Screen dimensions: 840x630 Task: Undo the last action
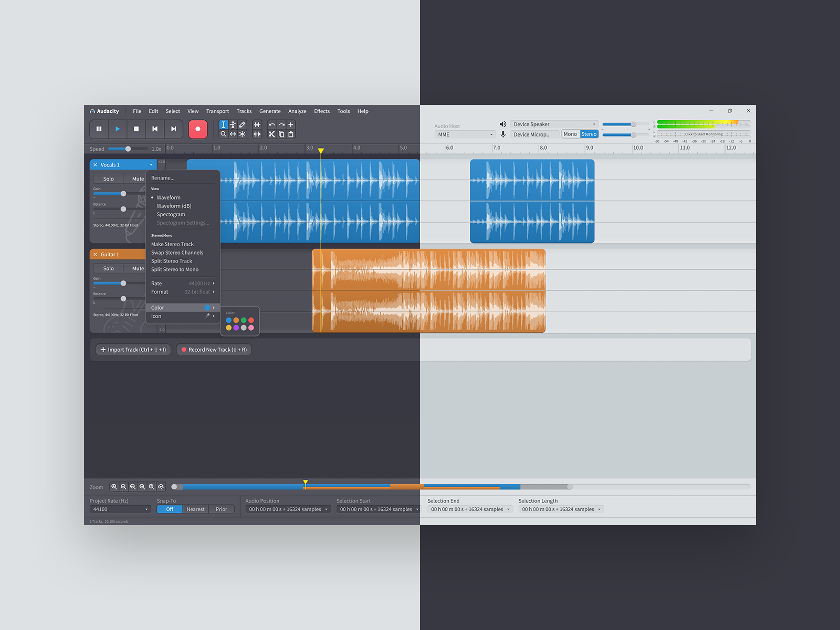tap(272, 125)
